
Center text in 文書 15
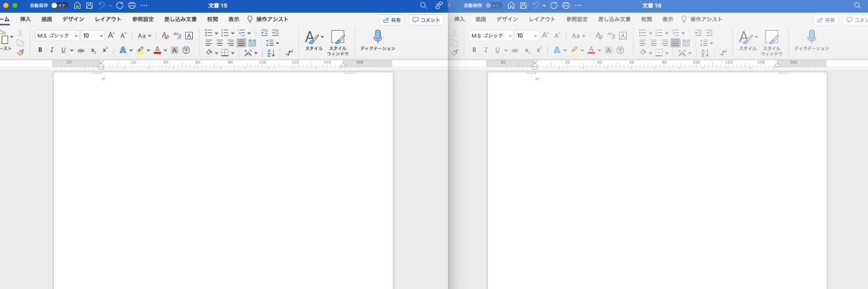[219, 43]
